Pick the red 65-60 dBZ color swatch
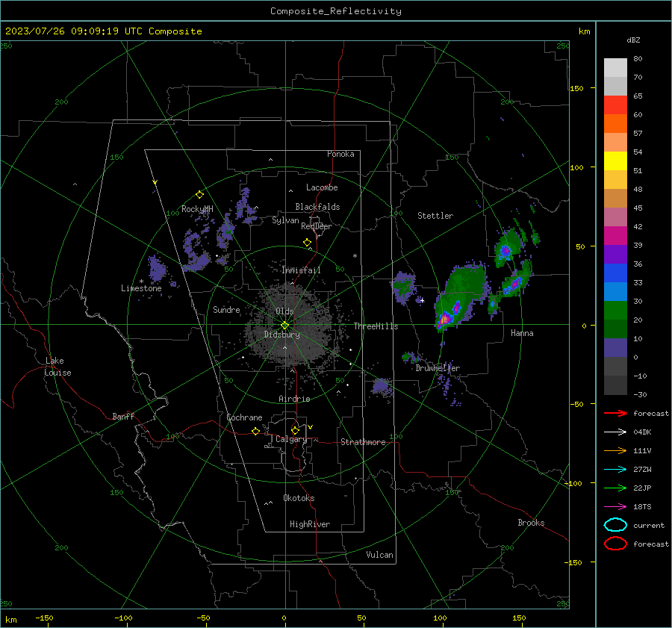This screenshot has width=672, height=628. [615, 105]
